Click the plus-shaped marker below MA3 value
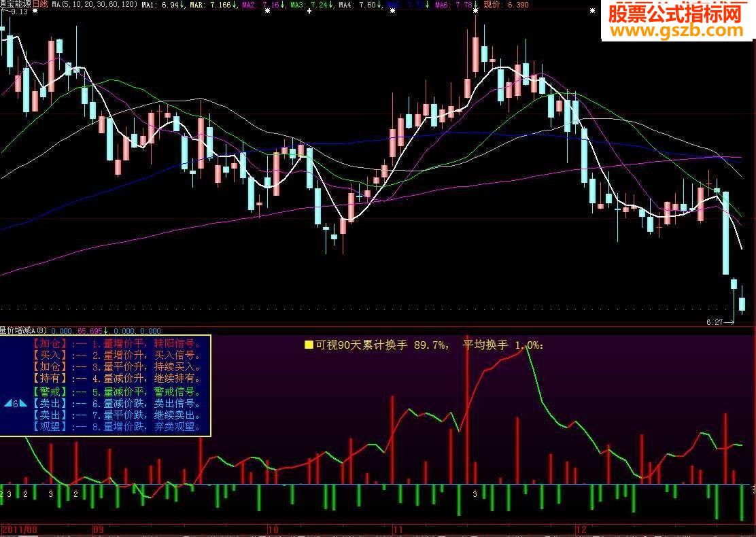Screen dimensions: 756x537 [x=309, y=11]
